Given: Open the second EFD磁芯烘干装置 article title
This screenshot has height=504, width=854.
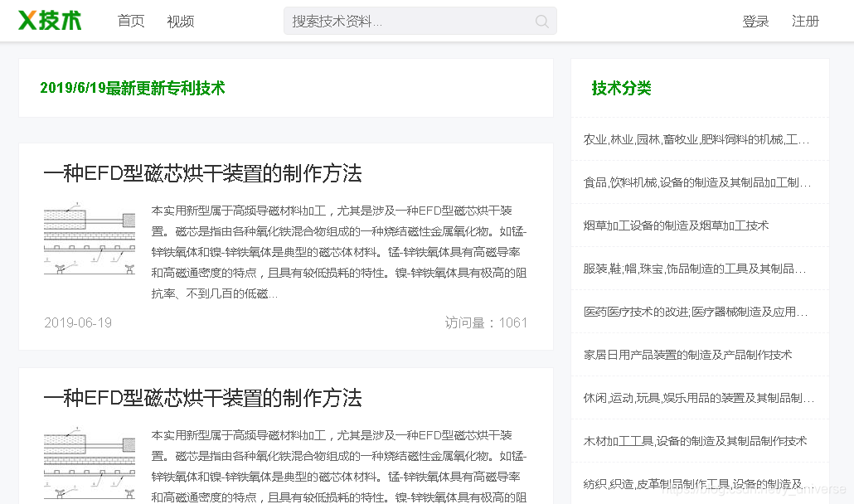Looking at the screenshot, I should click(203, 399).
